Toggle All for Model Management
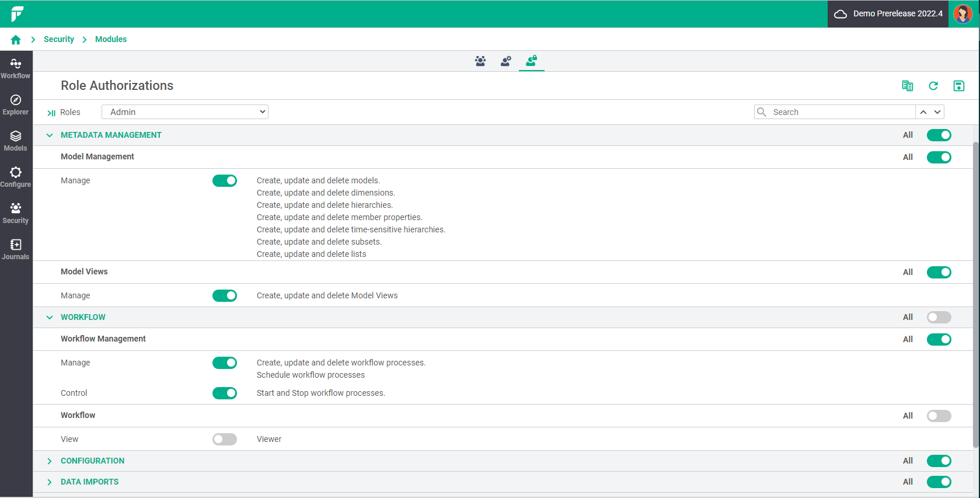 pos(939,158)
